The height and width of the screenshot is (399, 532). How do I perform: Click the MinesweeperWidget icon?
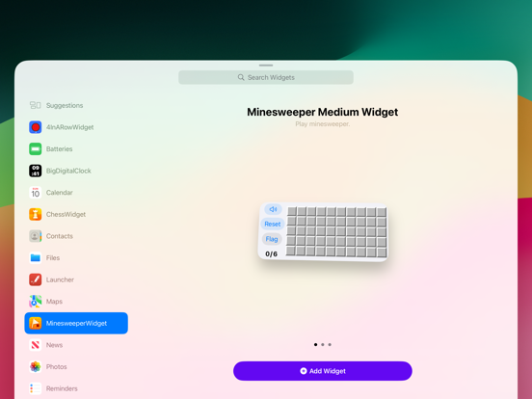(x=36, y=323)
